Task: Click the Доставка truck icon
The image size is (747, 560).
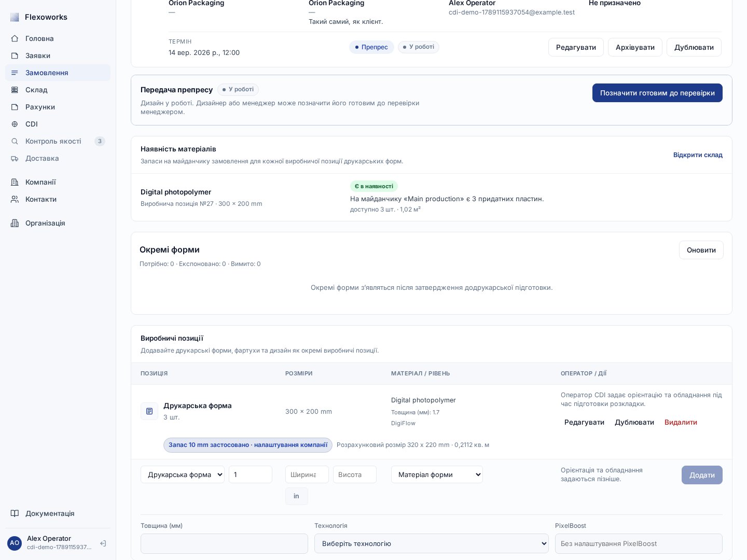Action: click(x=15, y=158)
